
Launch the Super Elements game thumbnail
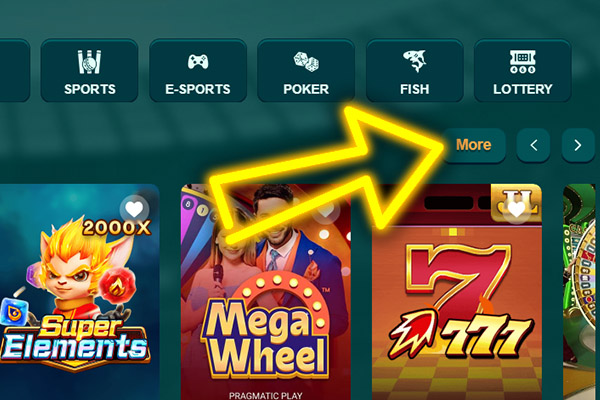point(79,292)
